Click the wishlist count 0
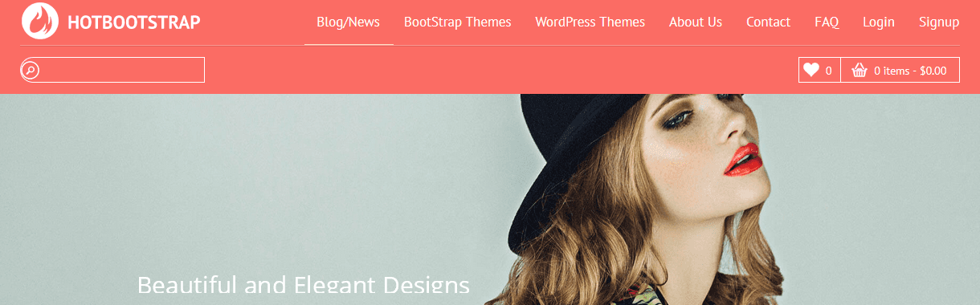Image resolution: width=980 pixels, height=305 pixels. [829, 71]
